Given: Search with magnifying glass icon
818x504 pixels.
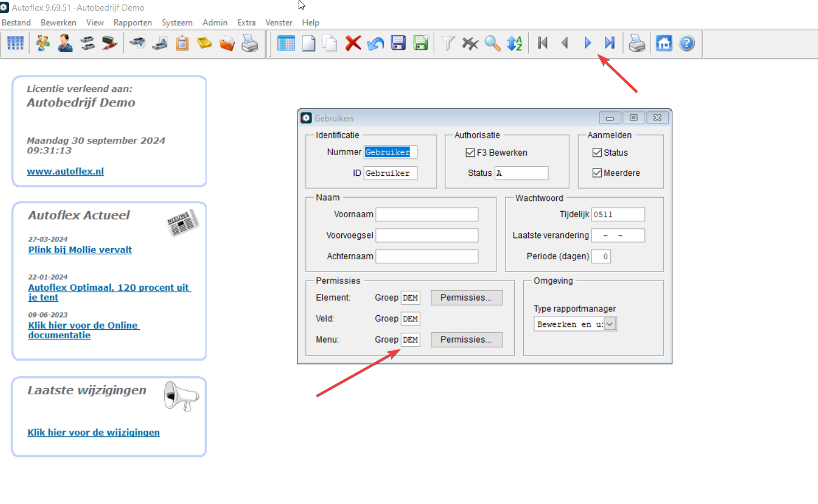Looking at the screenshot, I should 492,43.
